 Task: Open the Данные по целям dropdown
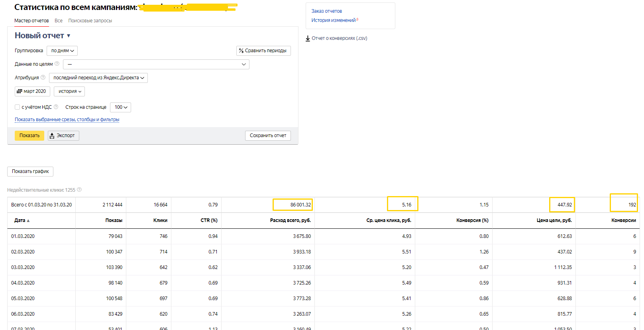pyautogui.click(x=156, y=64)
